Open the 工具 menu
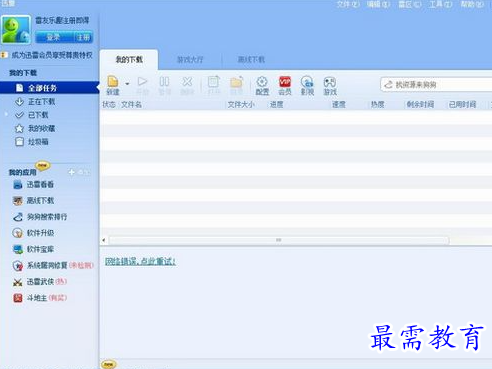 coord(441,4)
